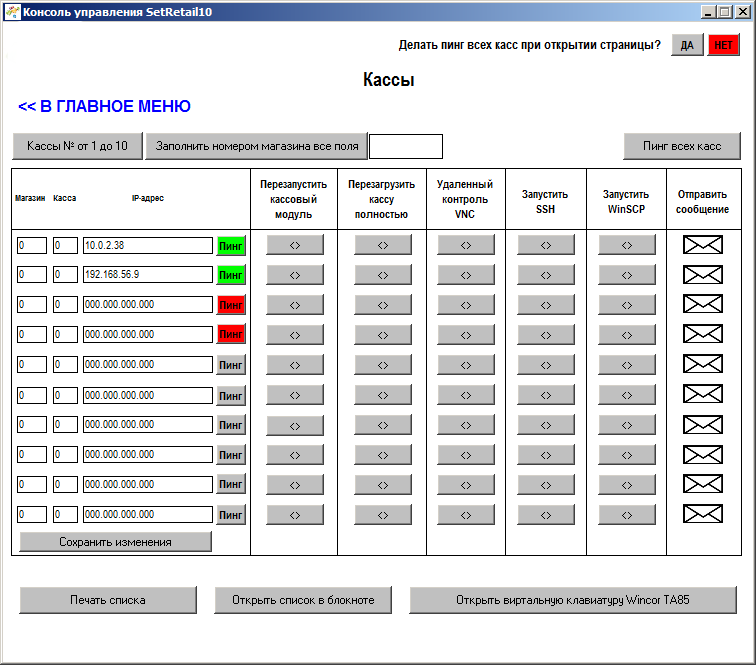Image resolution: width=756 pixels, height=665 pixels.
Task: Restart cash module for 192.168.56.9
Action: (295, 275)
